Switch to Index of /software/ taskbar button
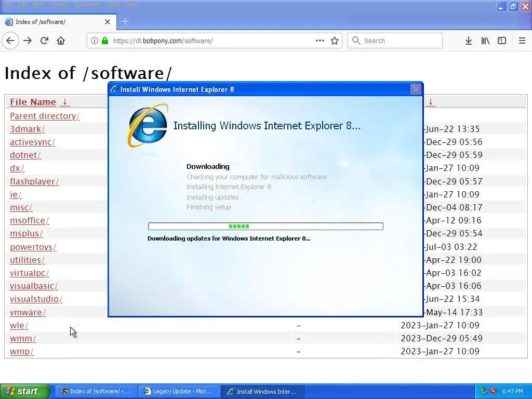The image size is (532, 399). (x=96, y=391)
